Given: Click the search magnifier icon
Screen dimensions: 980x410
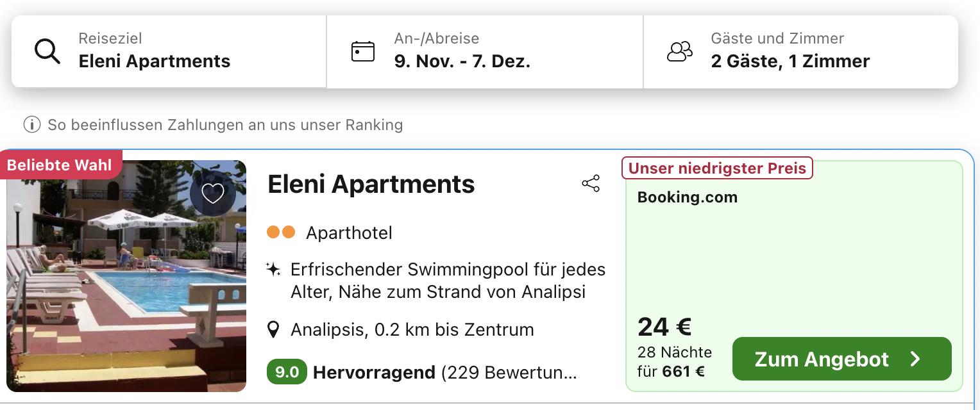Looking at the screenshot, I should click(47, 51).
